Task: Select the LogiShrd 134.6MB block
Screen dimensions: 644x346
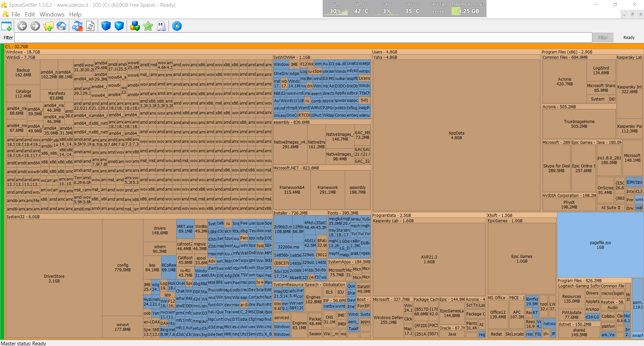Action: [601, 70]
